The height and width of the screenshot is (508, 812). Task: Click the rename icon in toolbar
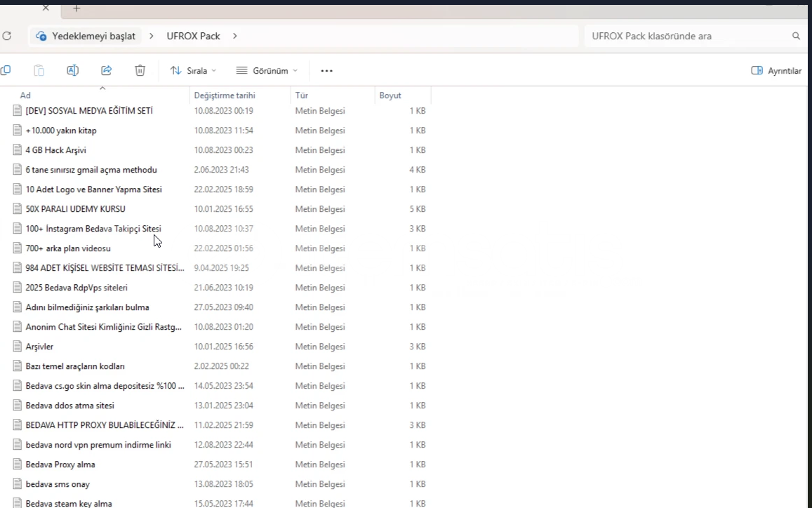tap(72, 70)
